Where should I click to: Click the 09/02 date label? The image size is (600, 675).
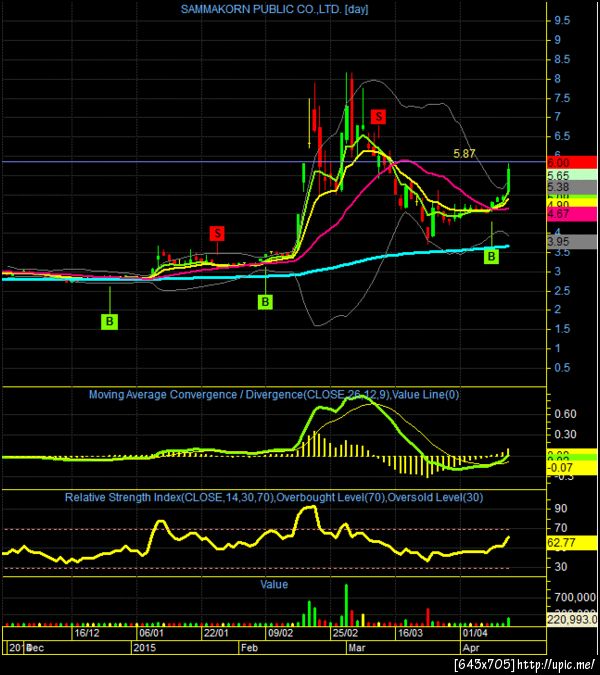(x=281, y=633)
